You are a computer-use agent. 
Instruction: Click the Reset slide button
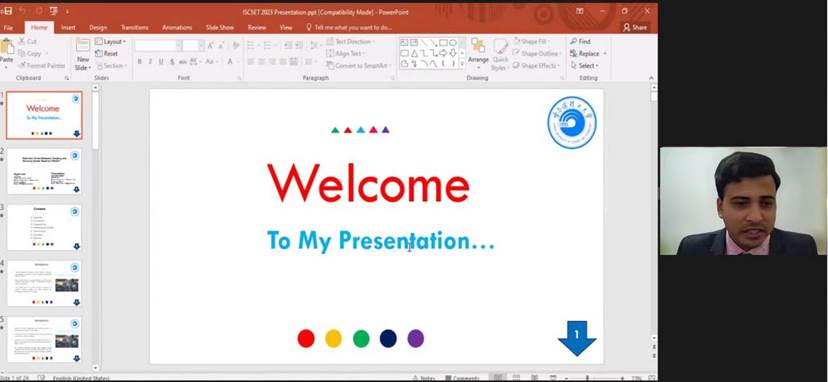pyautogui.click(x=107, y=53)
